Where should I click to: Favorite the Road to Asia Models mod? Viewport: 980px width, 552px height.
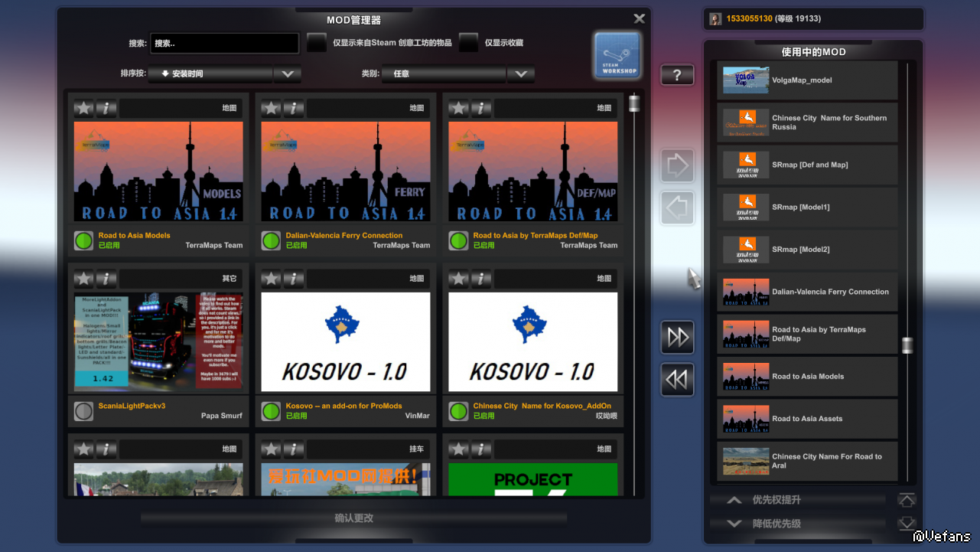(84, 108)
